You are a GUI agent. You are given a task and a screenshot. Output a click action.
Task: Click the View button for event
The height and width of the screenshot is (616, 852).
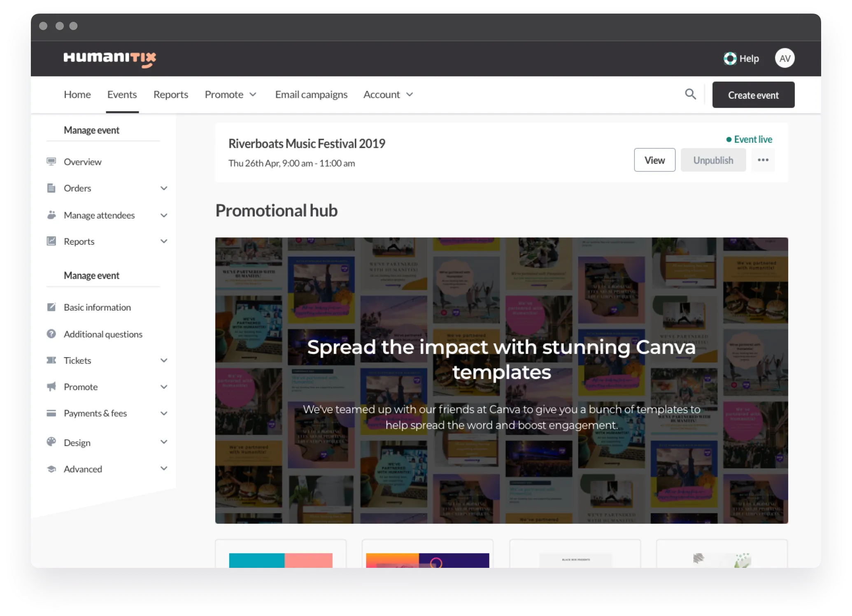(654, 160)
